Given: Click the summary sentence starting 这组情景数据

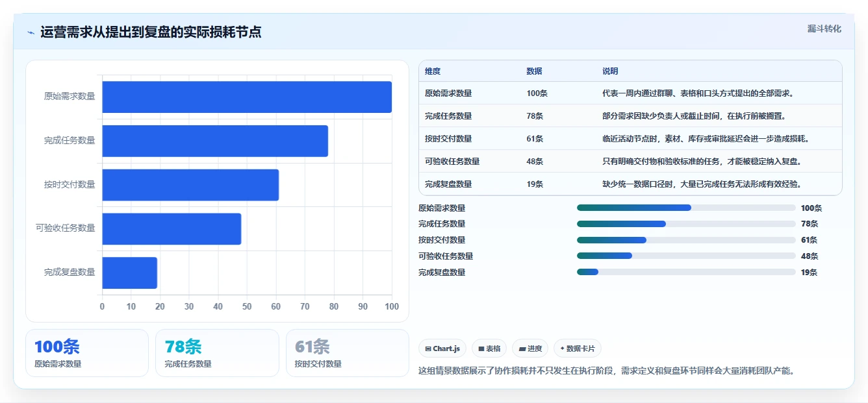Looking at the screenshot, I should point(607,371).
